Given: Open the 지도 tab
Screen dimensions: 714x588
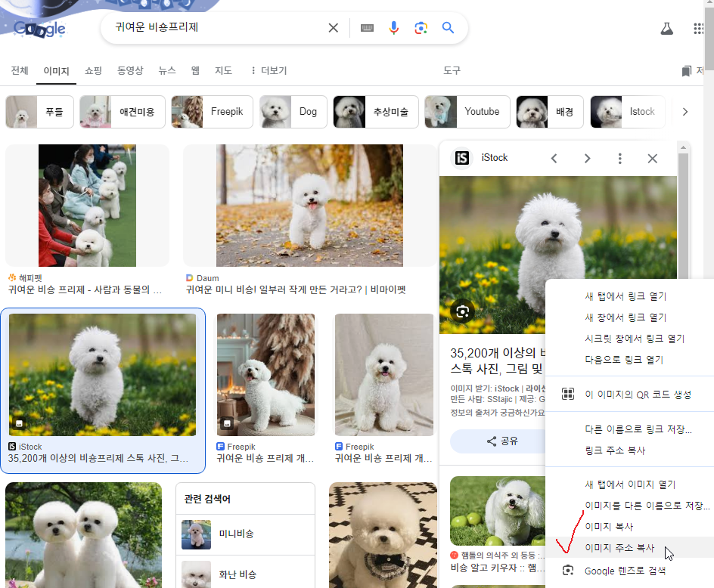Looking at the screenshot, I should coord(224,70).
